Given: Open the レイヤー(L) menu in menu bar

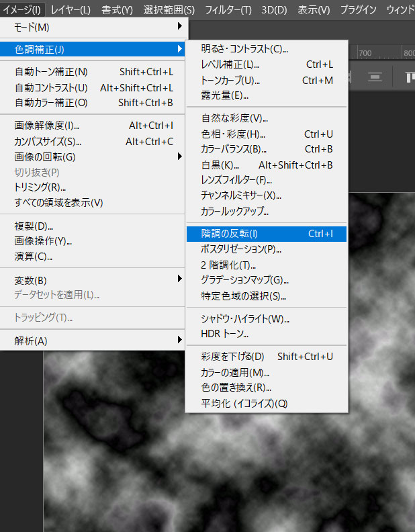Looking at the screenshot, I should [71, 9].
